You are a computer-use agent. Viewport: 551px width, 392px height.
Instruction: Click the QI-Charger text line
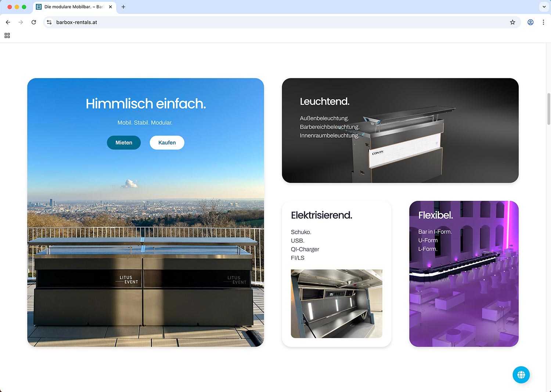pos(305,249)
